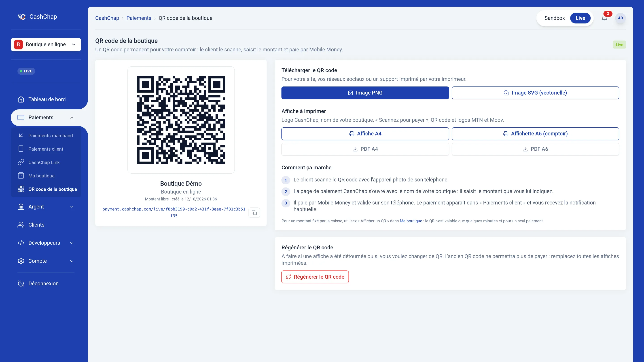The image size is (644, 362).
Task: Open the Boutique en ligne store dropdown
Action: tap(46, 44)
